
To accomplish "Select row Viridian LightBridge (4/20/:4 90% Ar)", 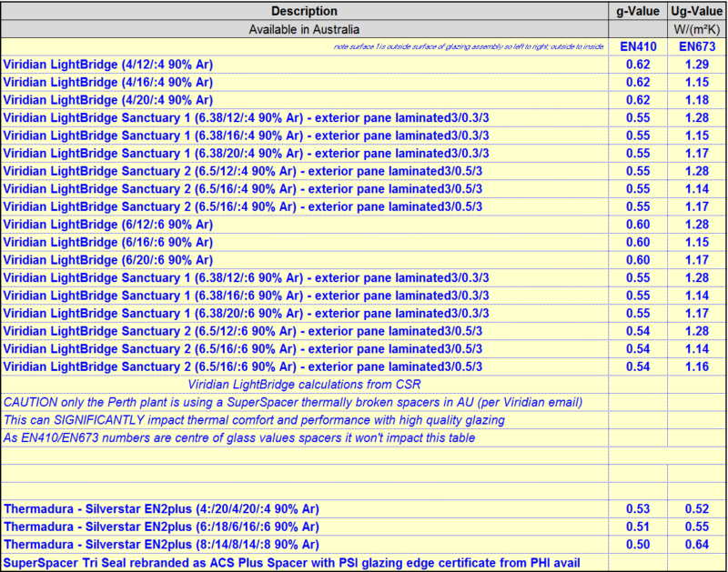I will pyautogui.click(x=363, y=100).
